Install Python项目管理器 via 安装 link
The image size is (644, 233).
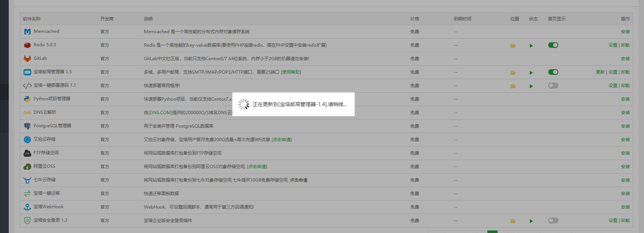(625, 99)
